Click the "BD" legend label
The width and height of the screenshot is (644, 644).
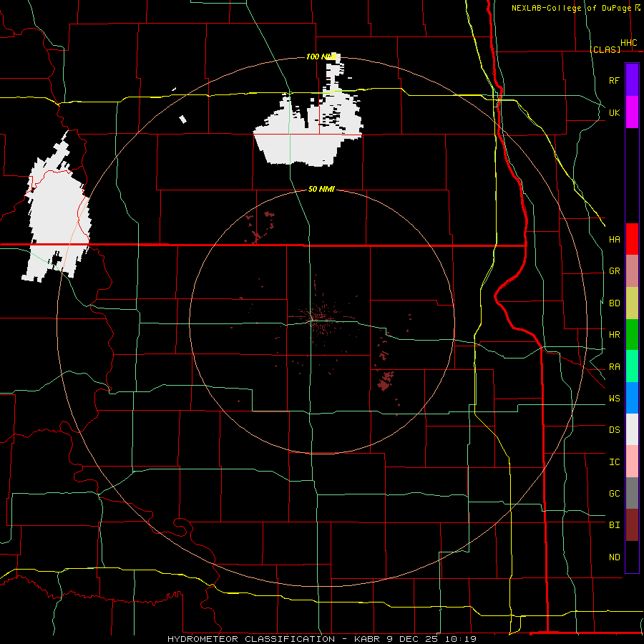(x=614, y=303)
